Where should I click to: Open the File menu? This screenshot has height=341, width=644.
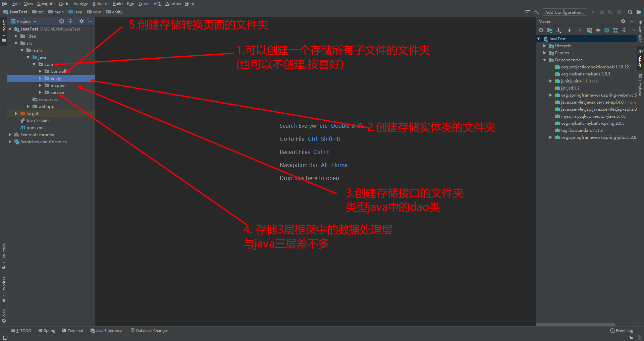pos(5,4)
